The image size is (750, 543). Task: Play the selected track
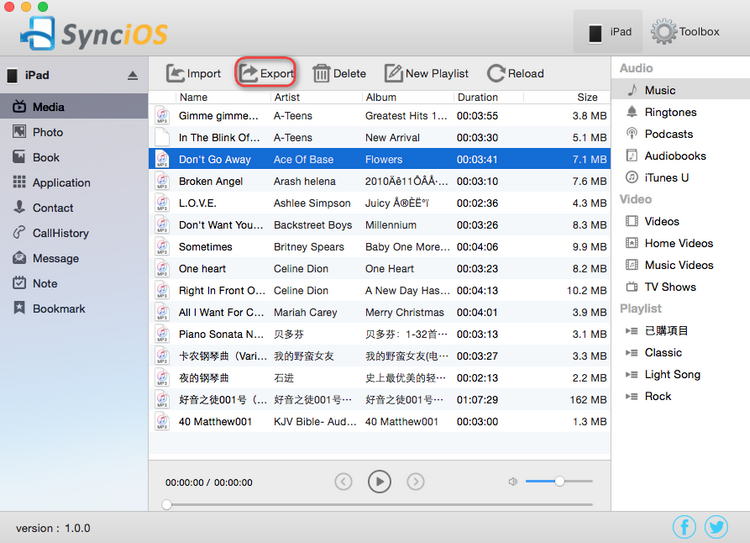pyautogui.click(x=379, y=481)
